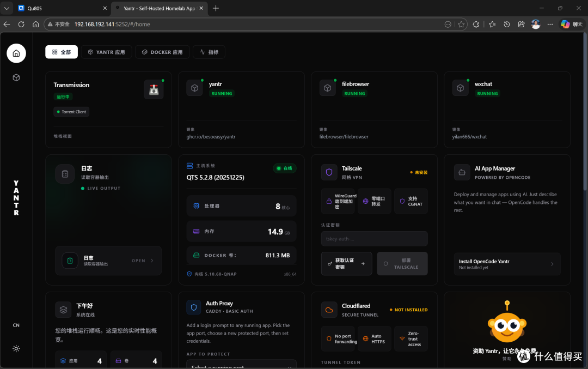The image size is (588, 369).
Task: Open the tab list dropdown arrow
Action: tap(7, 8)
